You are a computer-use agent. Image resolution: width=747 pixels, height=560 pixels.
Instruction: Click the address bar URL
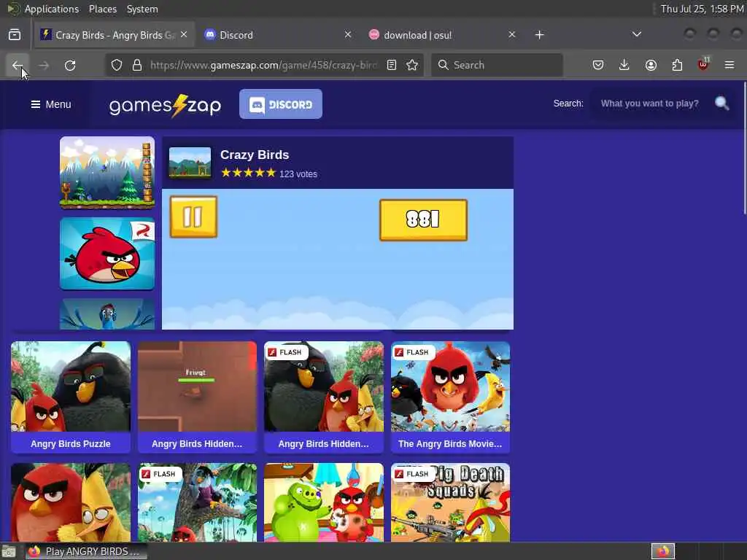(263, 65)
